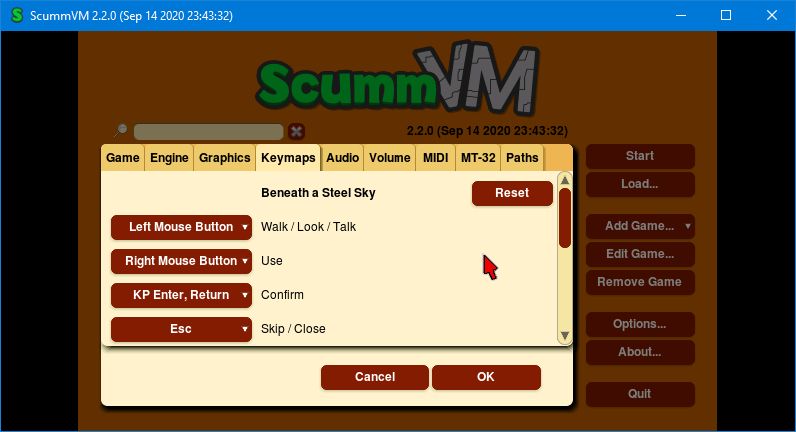
Task: Click the Walk / Look / Talk label
Action: coord(308,227)
